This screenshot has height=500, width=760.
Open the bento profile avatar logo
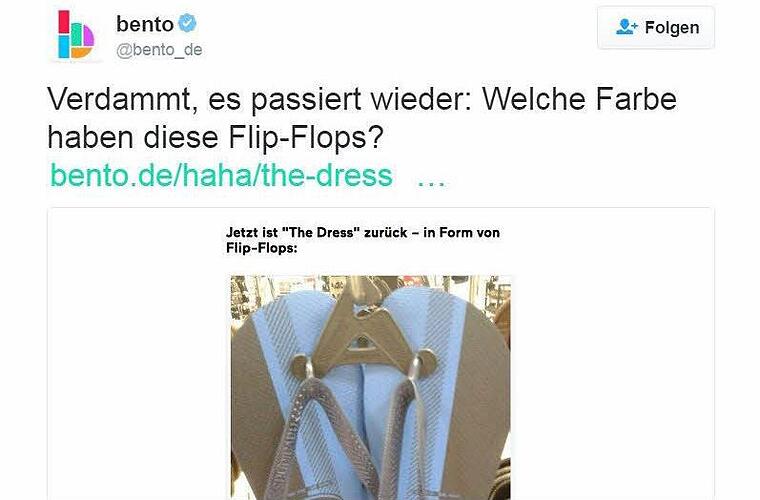tap(75, 34)
